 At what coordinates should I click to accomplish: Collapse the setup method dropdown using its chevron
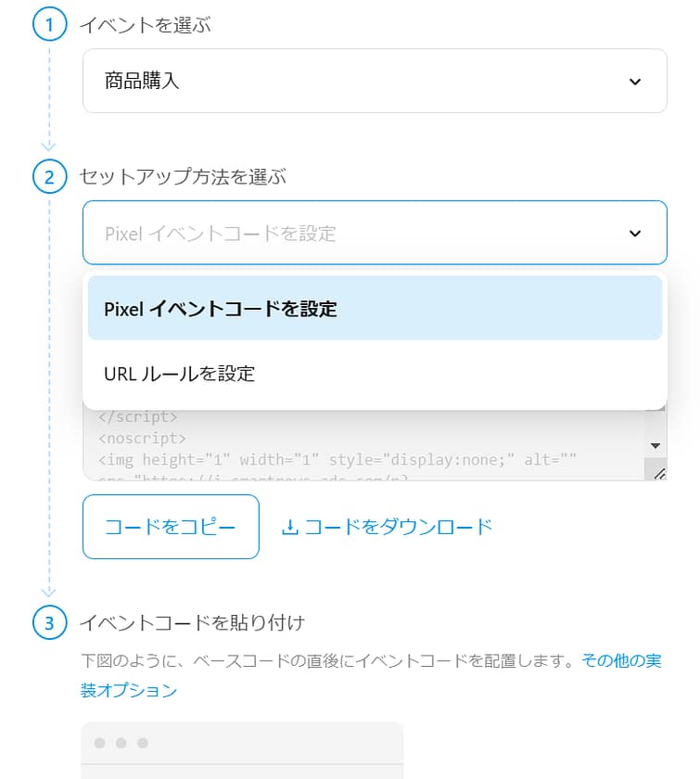(635, 234)
